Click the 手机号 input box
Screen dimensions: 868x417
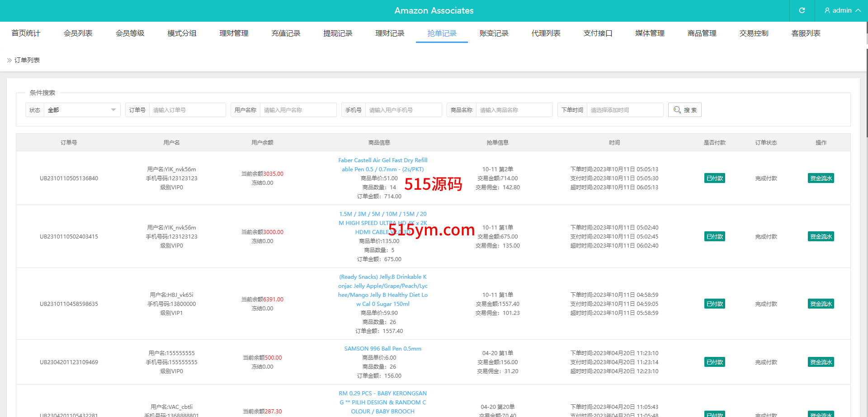pyautogui.click(x=403, y=110)
